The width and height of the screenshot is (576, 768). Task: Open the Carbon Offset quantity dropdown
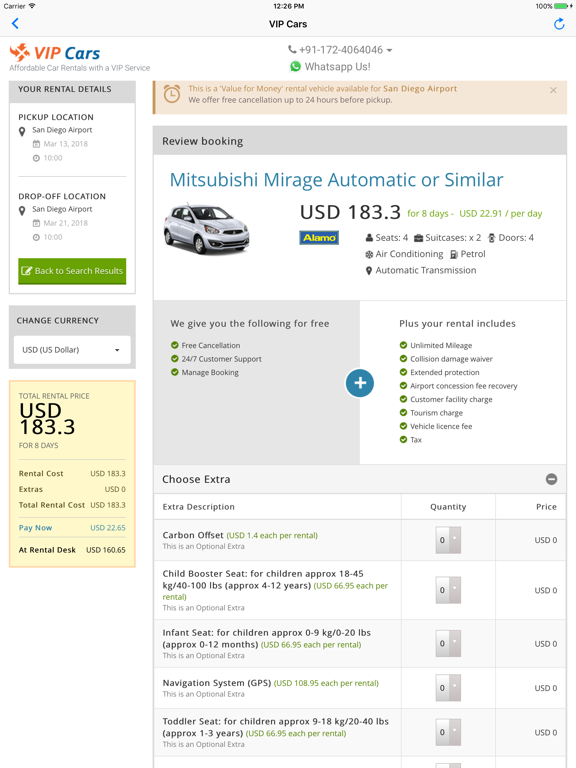(x=448, y=540)
